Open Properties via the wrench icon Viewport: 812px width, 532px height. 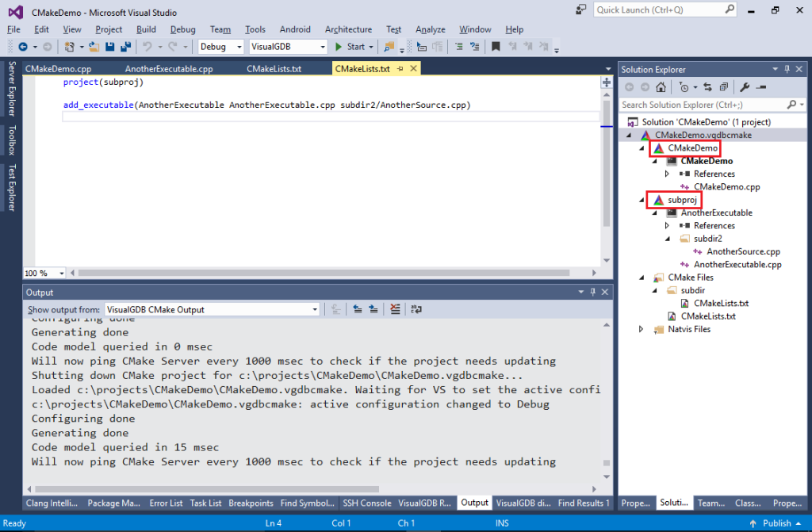(745, 87)
